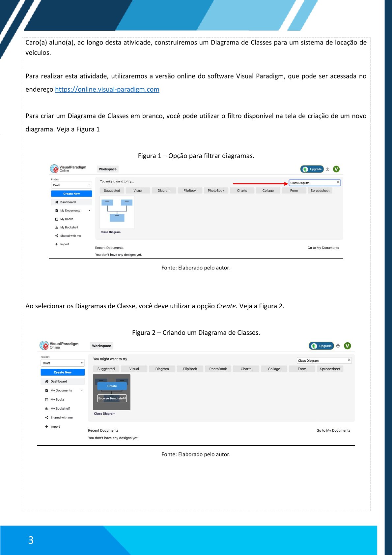
Task: Switch to the Charts tab in Figura 2
Action: [246, 369]
